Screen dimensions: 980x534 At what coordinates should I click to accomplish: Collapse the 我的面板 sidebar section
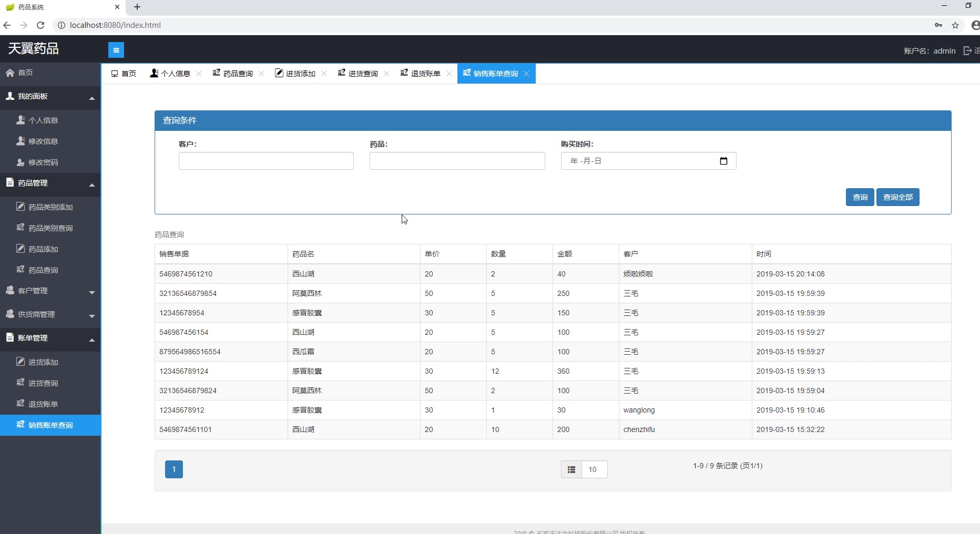(x=50, y=97)
